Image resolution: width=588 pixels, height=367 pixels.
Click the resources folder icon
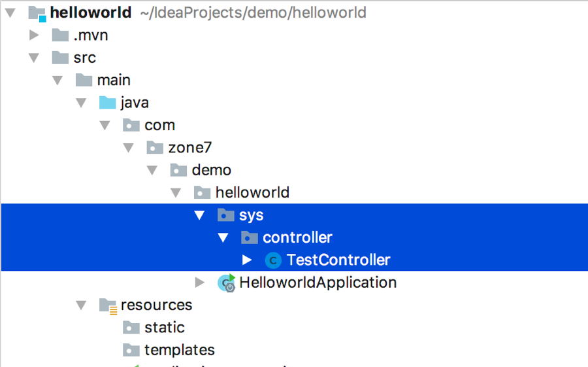coord(108,306)
